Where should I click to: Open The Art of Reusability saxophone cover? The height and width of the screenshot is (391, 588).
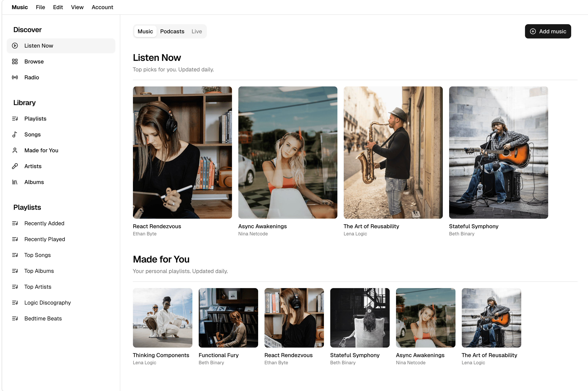tap(393, 153)
